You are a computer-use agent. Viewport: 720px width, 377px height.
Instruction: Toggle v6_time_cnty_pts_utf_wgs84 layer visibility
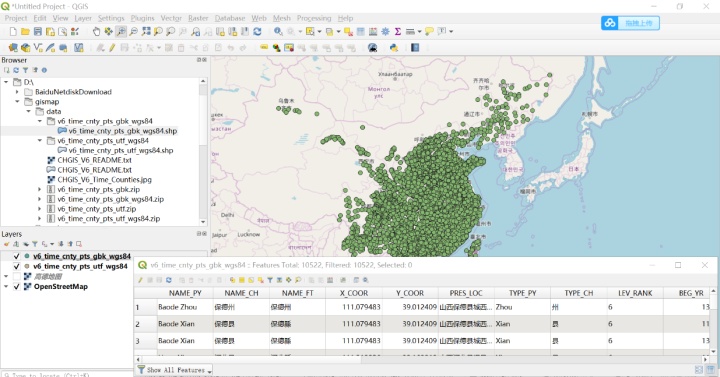point(17,266)
